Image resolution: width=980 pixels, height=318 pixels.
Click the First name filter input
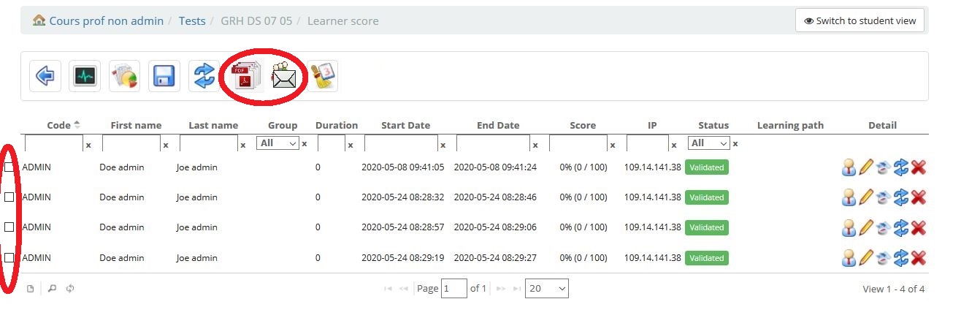tap(131, 143)
